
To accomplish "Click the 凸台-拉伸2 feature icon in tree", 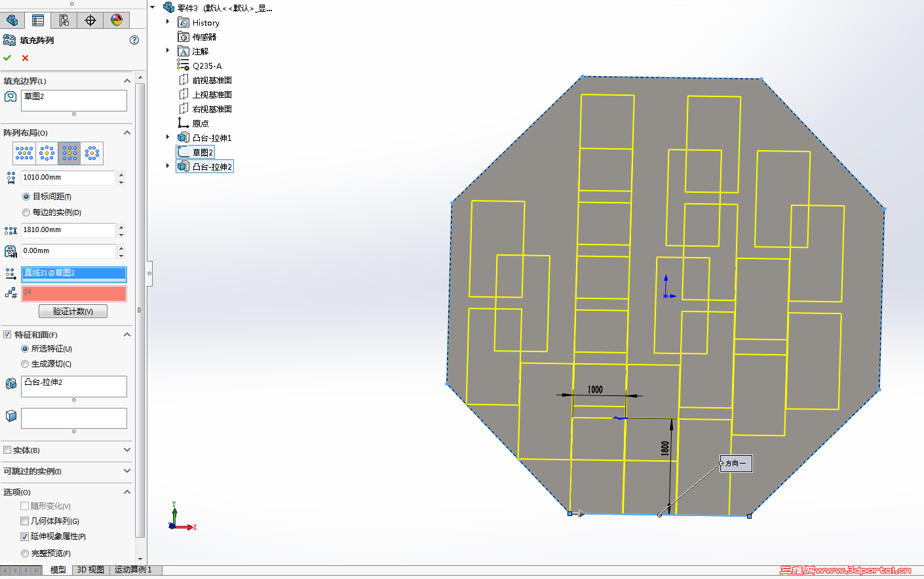I will pos(183,167).
